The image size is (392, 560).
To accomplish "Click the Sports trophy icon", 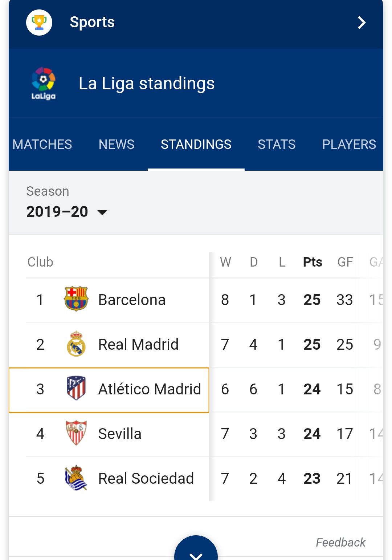I will [39, 23].
